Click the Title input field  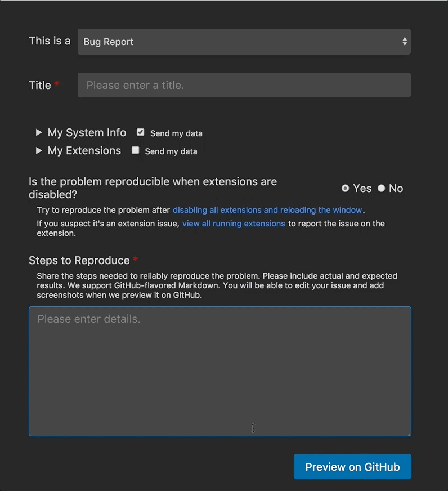tap(244, 85)
